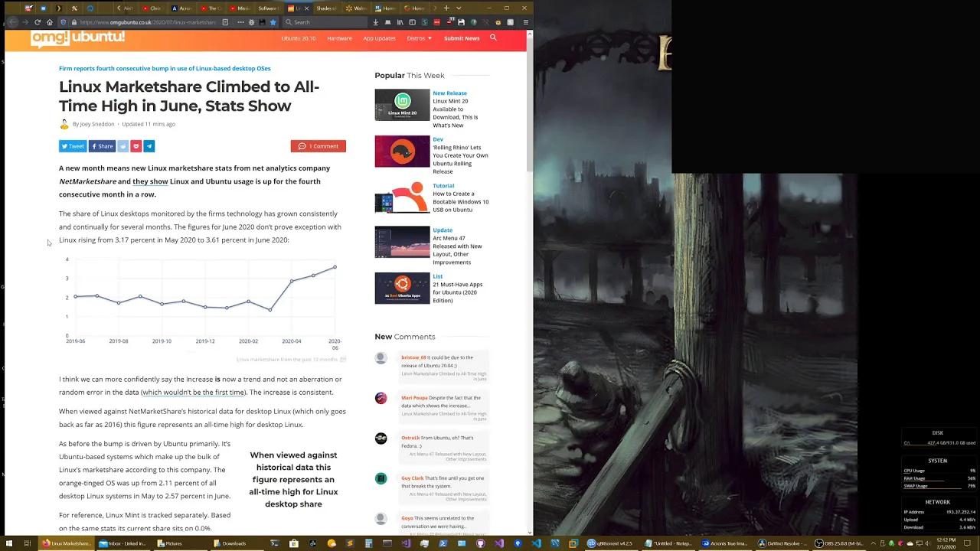The image size is (980, 551).
Task: Switch to Inbox mail taskbar window
Action: coord(122,543)
